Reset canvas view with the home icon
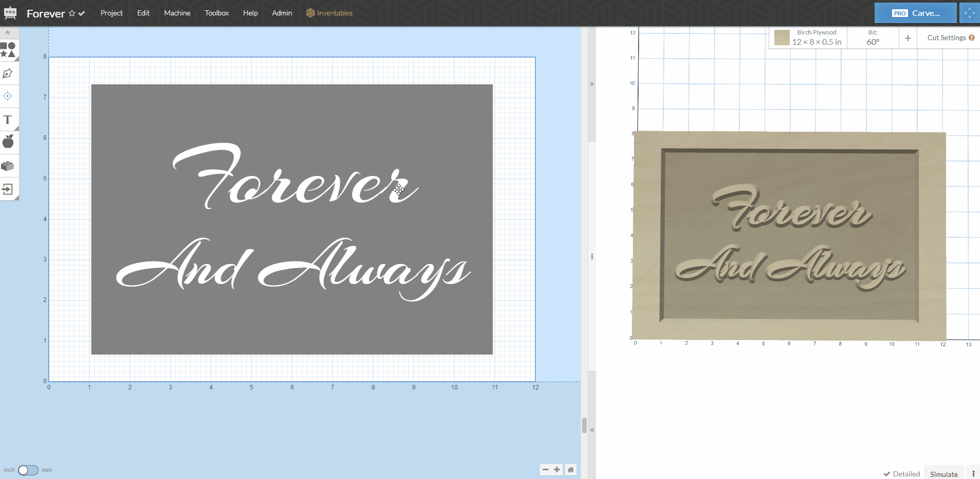Image resolution: width=980 pixels, height=479 pixels. (x=571, y=469)
